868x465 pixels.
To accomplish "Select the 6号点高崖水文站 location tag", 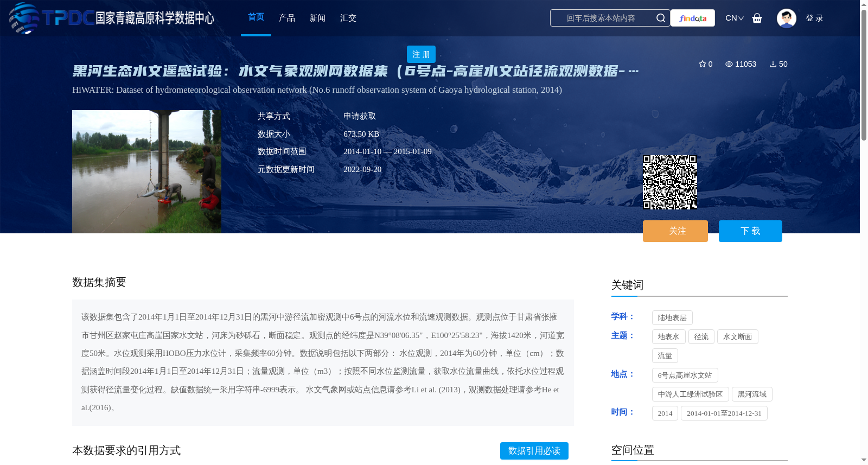I will [x=685, y=375].
